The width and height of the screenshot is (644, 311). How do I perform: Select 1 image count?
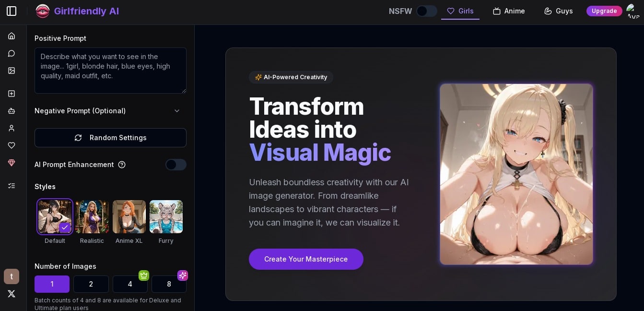52,284
